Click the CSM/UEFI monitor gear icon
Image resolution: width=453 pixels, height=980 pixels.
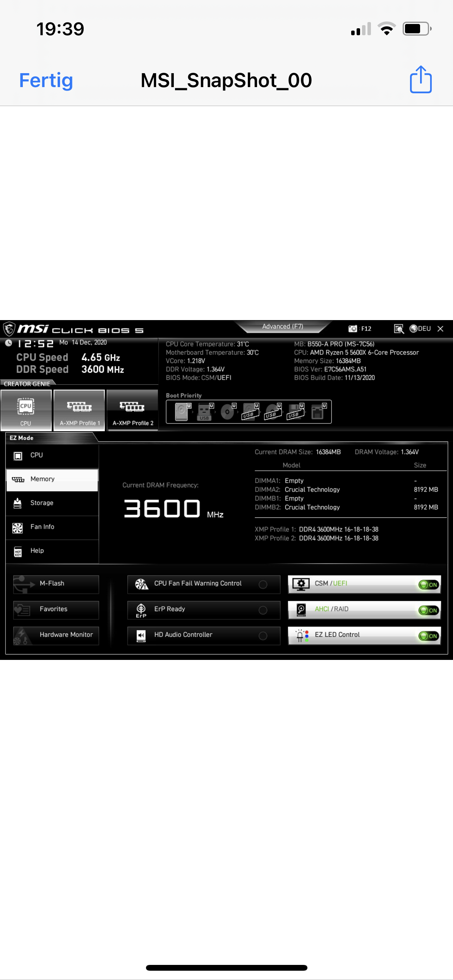[301, 584]
